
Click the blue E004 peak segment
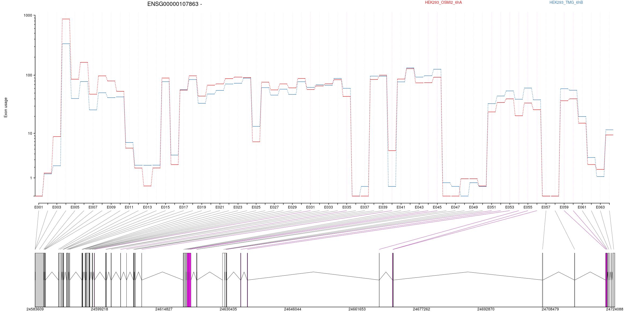tap(66, 44)
